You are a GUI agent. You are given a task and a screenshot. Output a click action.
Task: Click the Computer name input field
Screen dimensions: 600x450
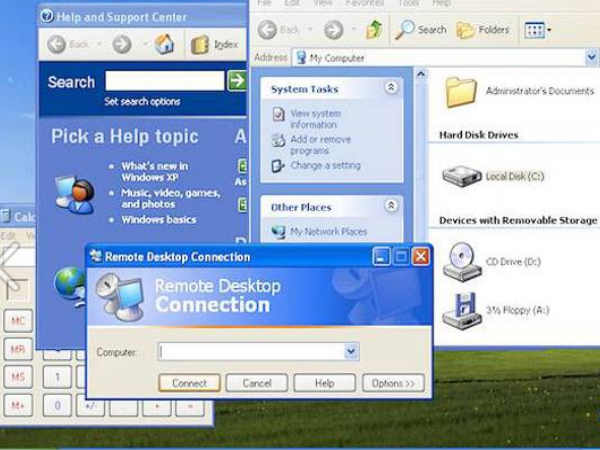(251, 352)
